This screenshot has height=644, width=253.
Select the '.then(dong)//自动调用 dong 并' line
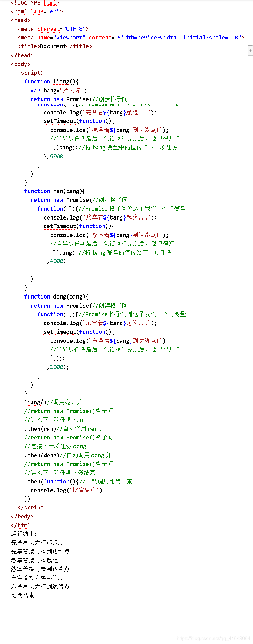pos(68,455)
